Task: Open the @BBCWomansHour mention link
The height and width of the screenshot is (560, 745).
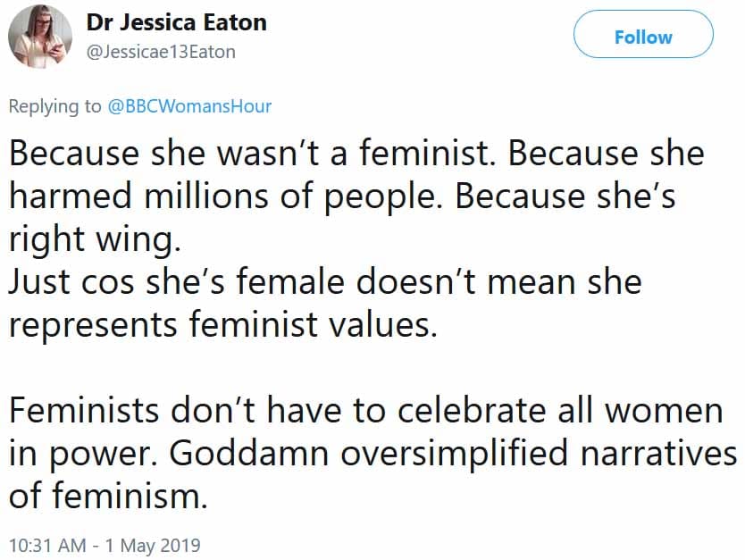Action: [189, 106]
